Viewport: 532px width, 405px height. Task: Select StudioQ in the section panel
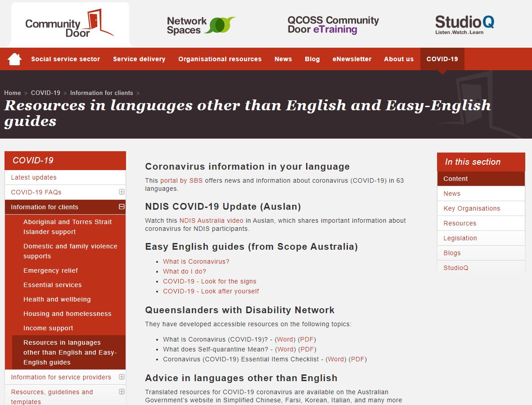pos(481,268)
